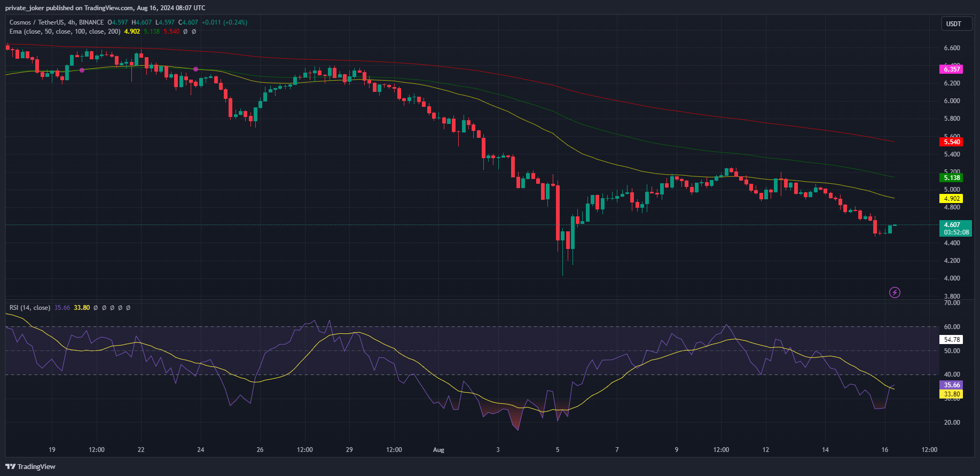The height and width of the screenshot is (476, 980).
Task: Click the yellow 4.902 price scale label
Action: tap(951, 199)
